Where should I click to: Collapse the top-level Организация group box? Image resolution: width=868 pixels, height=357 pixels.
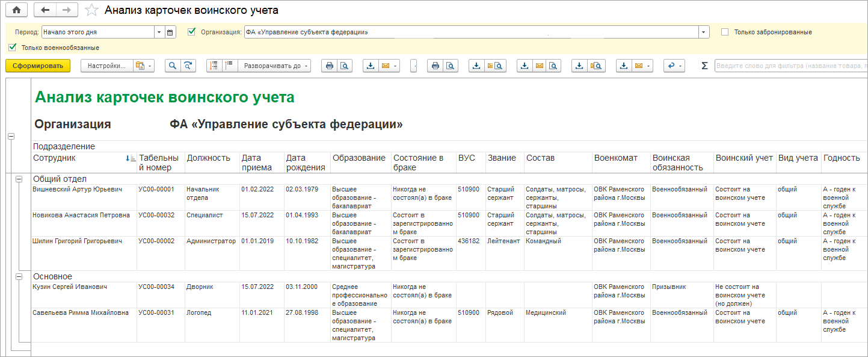[x=11, y=137]
